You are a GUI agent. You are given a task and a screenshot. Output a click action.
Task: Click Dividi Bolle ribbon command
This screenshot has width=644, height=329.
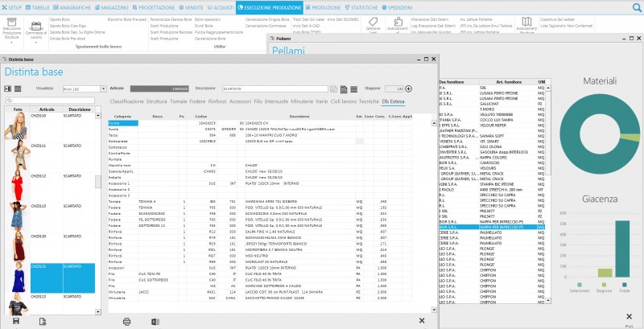(x=204, y=26)
